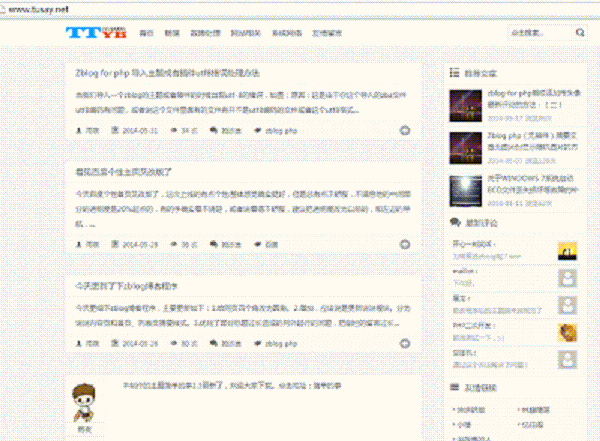
Task: Open third sidebar thumbnail with bright light
Action: [466, 191]
